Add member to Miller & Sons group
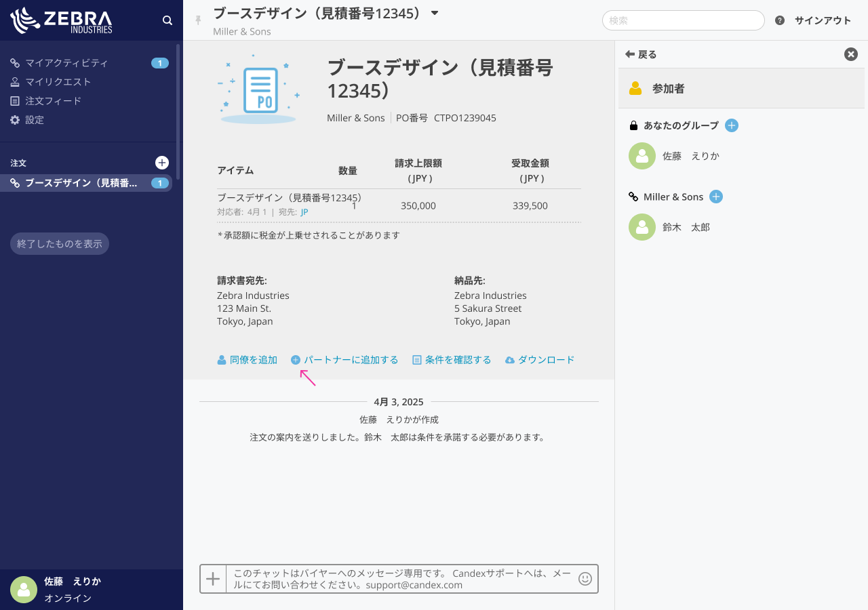 [x=716, y=197]
